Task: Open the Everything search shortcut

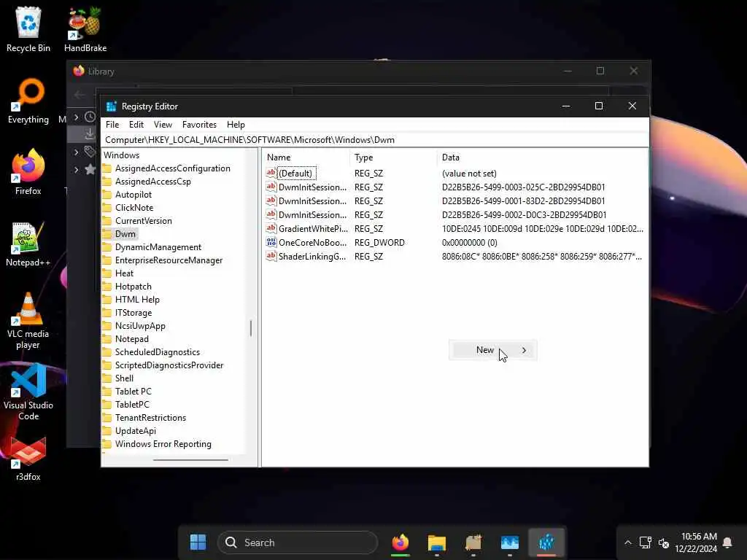Action: click(28, 101)
